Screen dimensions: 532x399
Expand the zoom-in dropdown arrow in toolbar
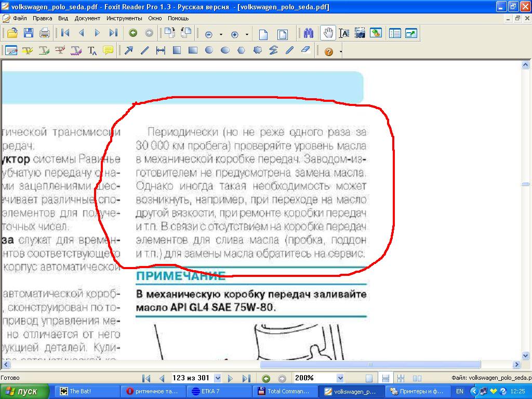(247, 34)
